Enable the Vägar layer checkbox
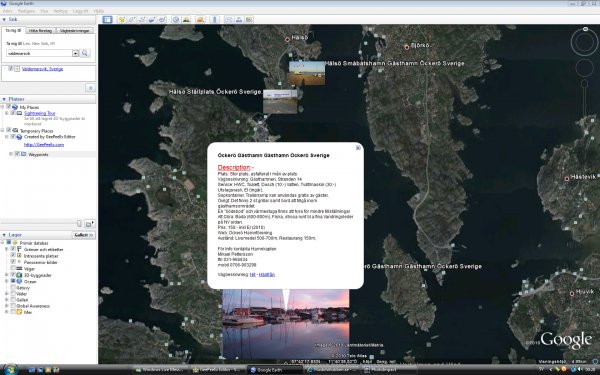600x375 pixels. pyautogui.click(x=13, y=269)
